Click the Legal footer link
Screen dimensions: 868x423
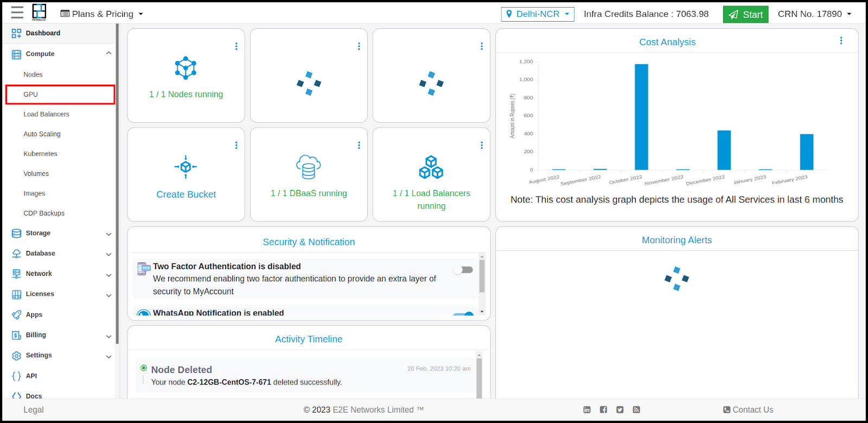tap(34, 409)
